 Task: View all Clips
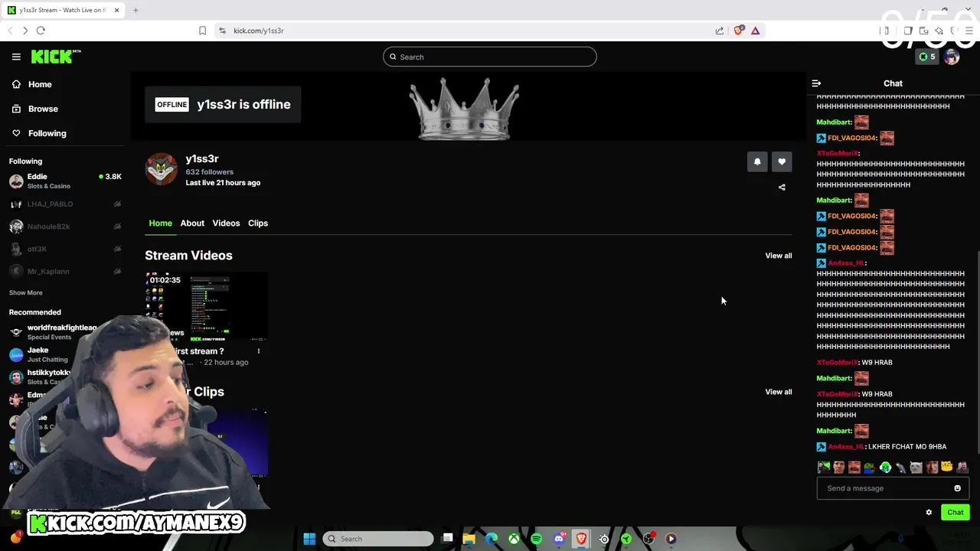point(779,392)
